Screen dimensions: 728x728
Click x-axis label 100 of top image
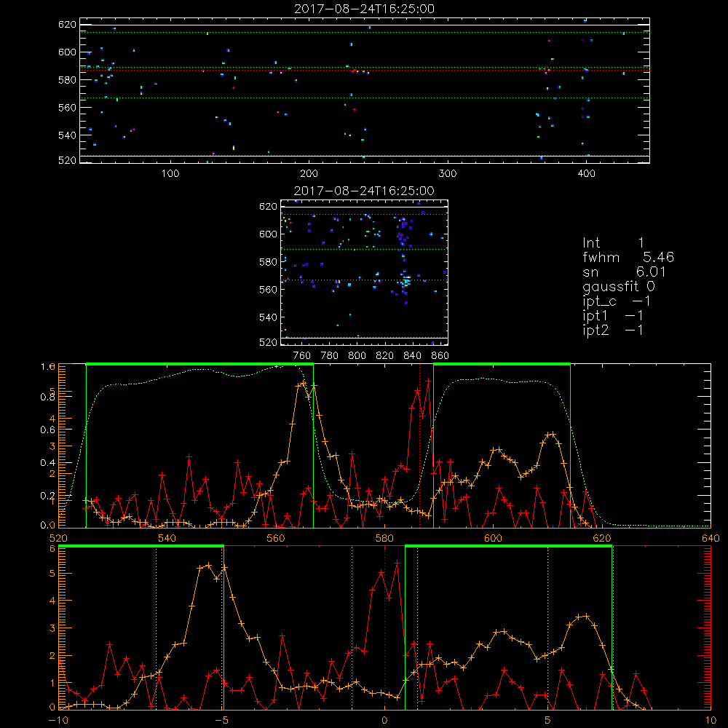[170, 174]
